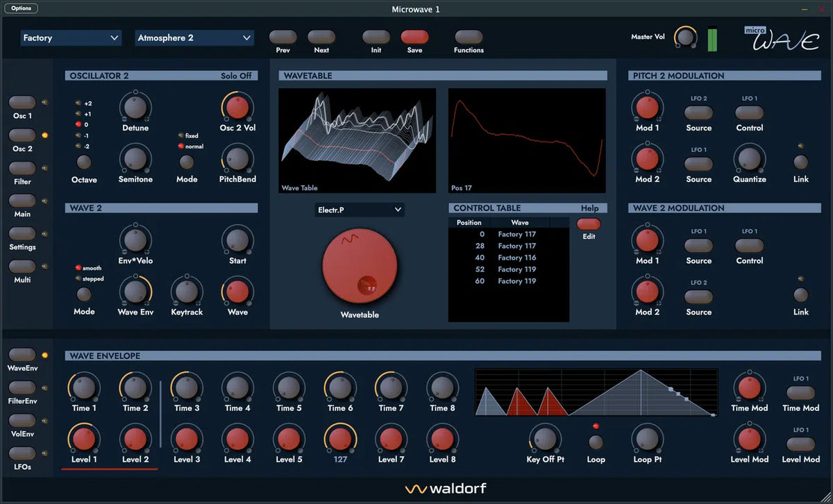833x504 pixels.
Task: Open the Filter panel from the sidebar
Action: pos(22,169)
